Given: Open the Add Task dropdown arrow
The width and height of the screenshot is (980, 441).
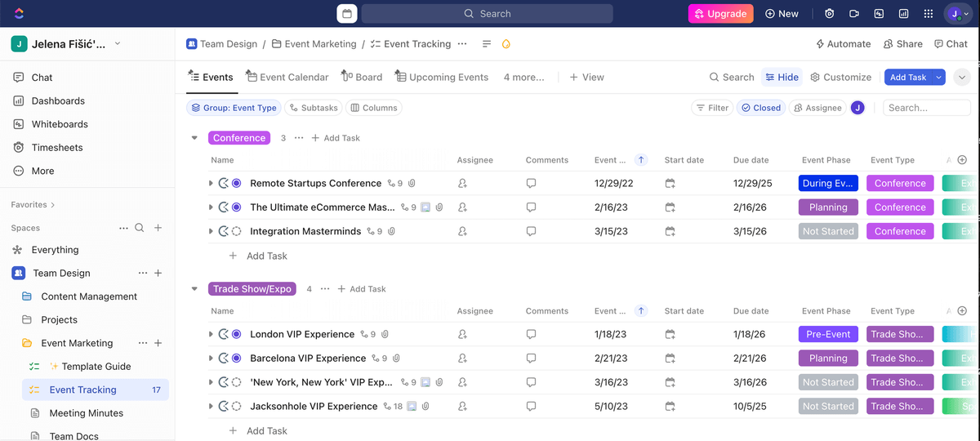Looking at the screenshot, I should pos(939,77).
